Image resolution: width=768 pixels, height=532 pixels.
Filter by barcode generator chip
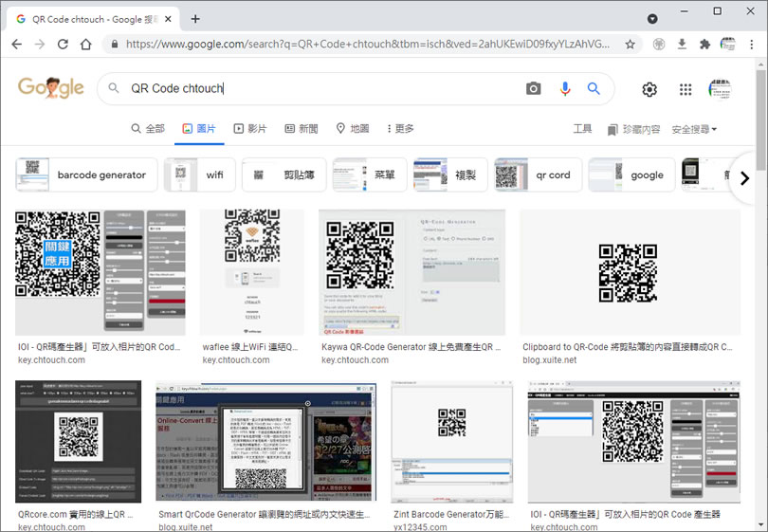86,174
